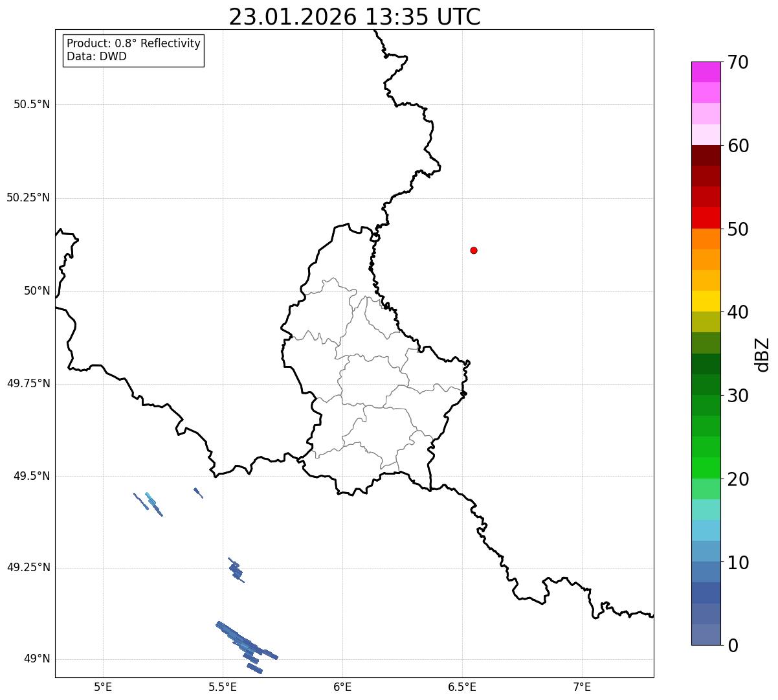Screen dimensions: 778x700
Task: Pick the slate blue swatch above 0 dBZ
Action: [x=706, y=635]
